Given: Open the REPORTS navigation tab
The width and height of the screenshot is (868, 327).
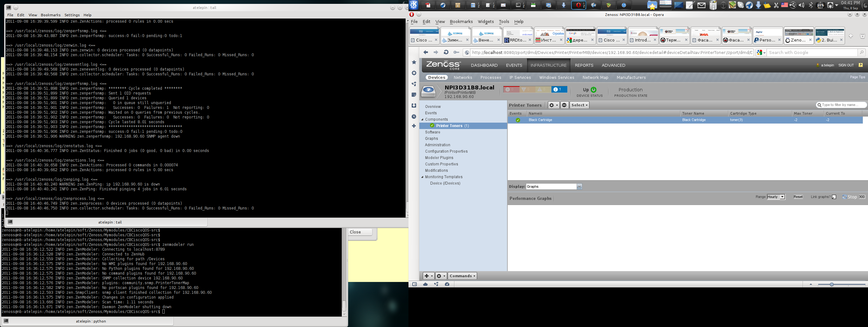Looking at the screenshot, I should coord(584,65).
